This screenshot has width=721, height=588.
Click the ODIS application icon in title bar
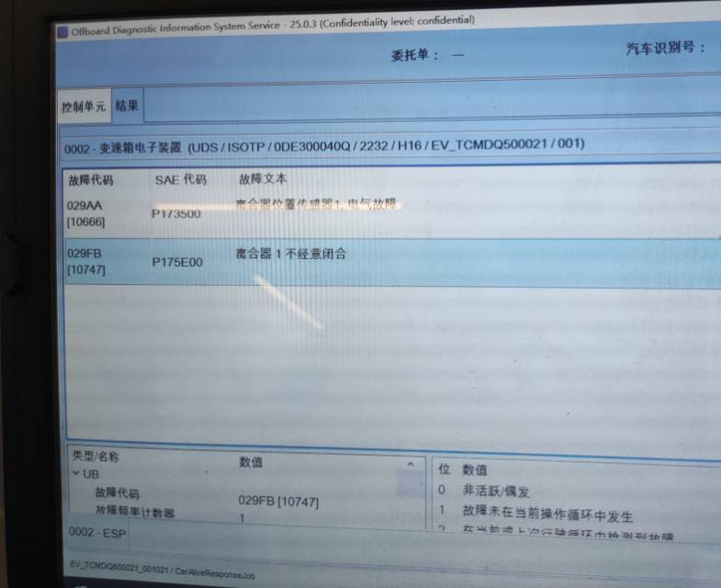62,32
